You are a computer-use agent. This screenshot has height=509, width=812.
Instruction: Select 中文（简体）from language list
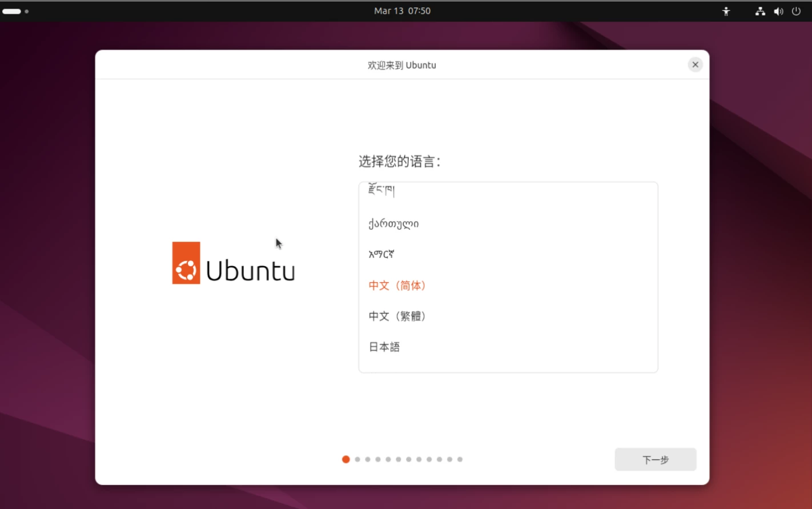click(x=397, y=286)
